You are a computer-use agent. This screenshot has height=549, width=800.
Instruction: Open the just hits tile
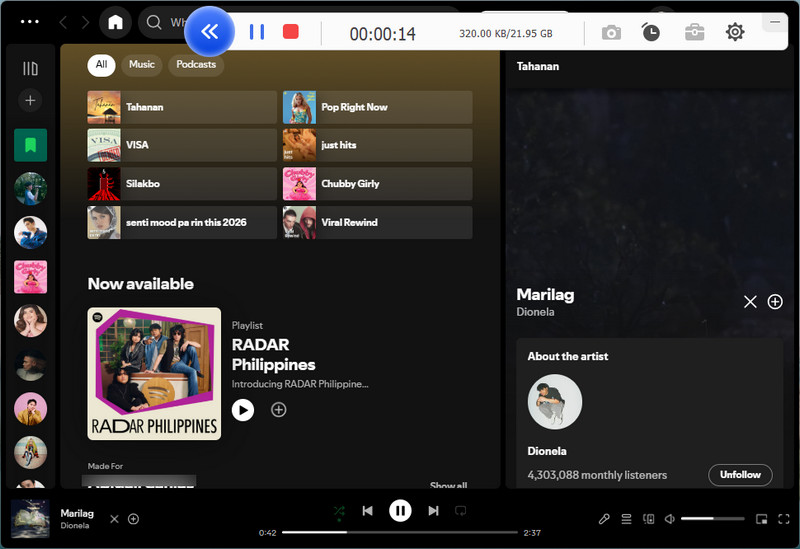(378, 145)
